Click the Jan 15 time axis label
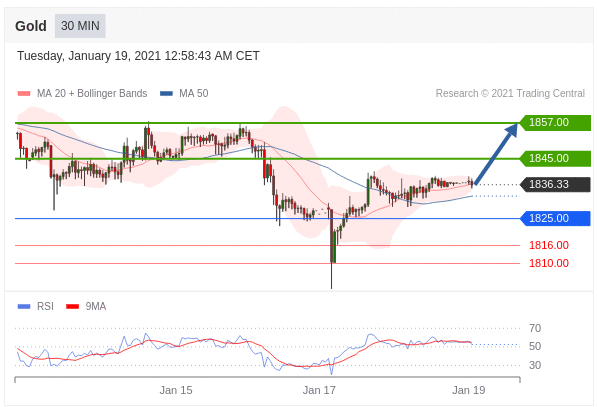The image size is (597, 407). (176, 390)
